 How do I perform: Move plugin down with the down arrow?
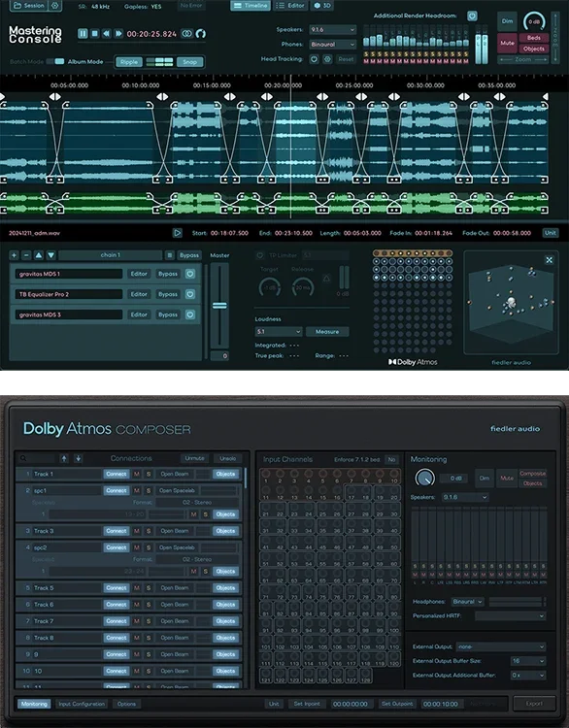pyautogui.click(x=51, y=255)
